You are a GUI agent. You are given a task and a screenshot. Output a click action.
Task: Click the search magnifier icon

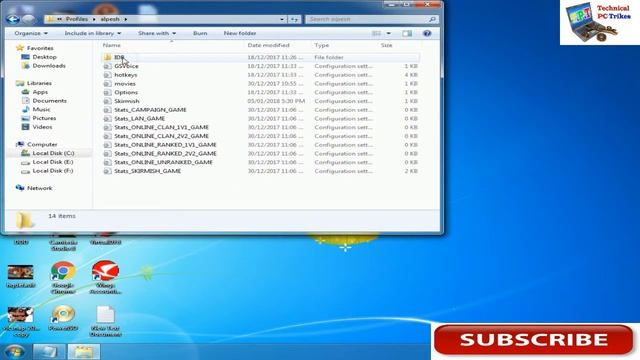pyautogui.click(x=432, y=19)
